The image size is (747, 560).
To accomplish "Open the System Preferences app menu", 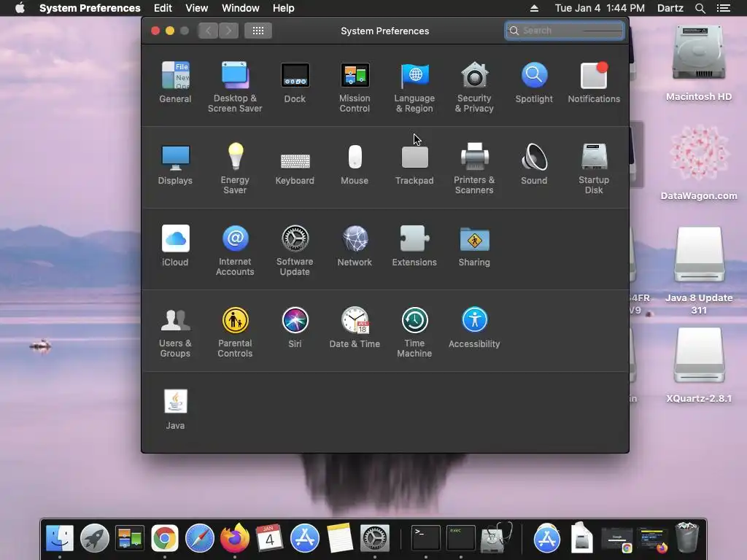I will pyautogui.click(x=90, y=8).
